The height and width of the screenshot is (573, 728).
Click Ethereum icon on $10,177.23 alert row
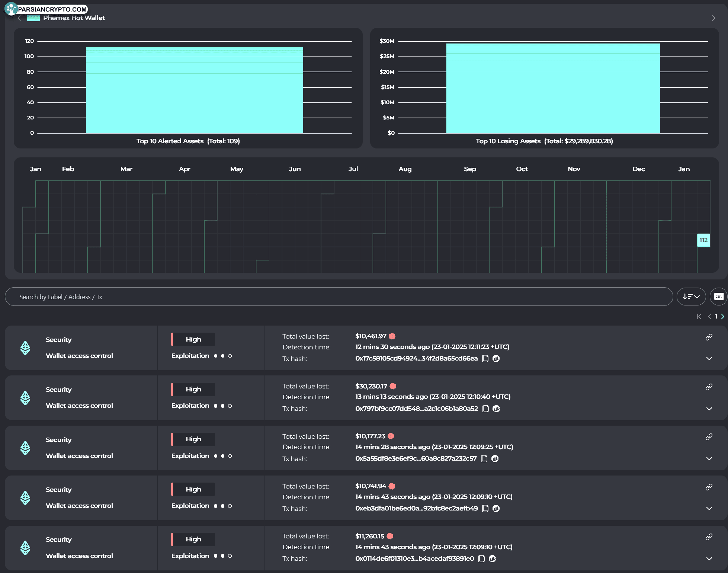pyautogui.click(x=25, y=448)
